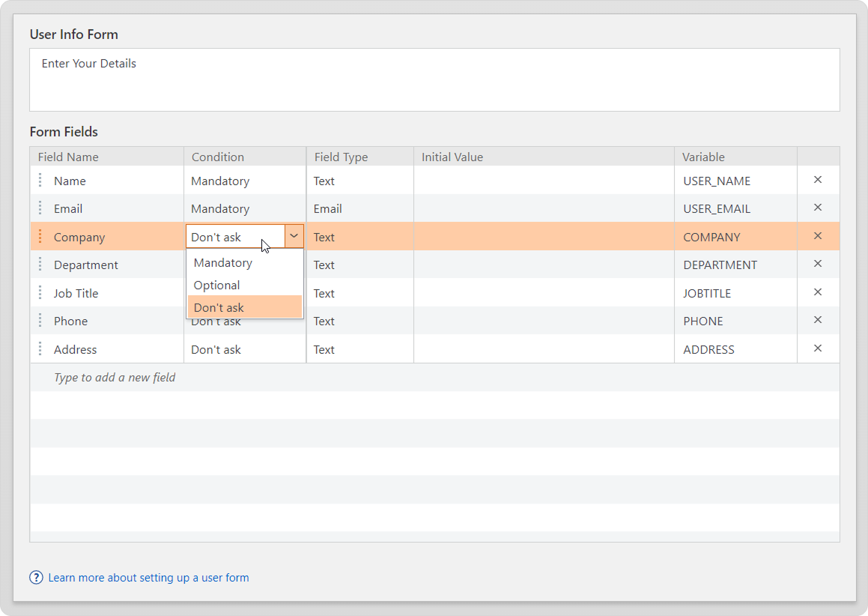Click the Variable column header
The width and height of the screenshot is (868, 616).
tap(735, 157)
